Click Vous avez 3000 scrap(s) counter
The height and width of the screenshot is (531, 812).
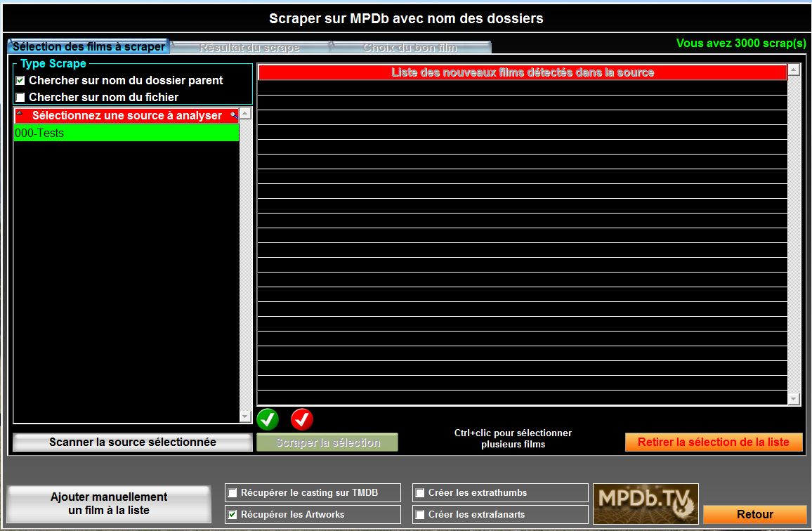tap(741, 43)
